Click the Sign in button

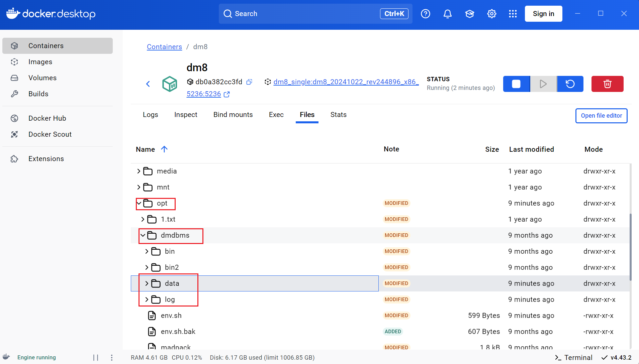tap(543, 14)
